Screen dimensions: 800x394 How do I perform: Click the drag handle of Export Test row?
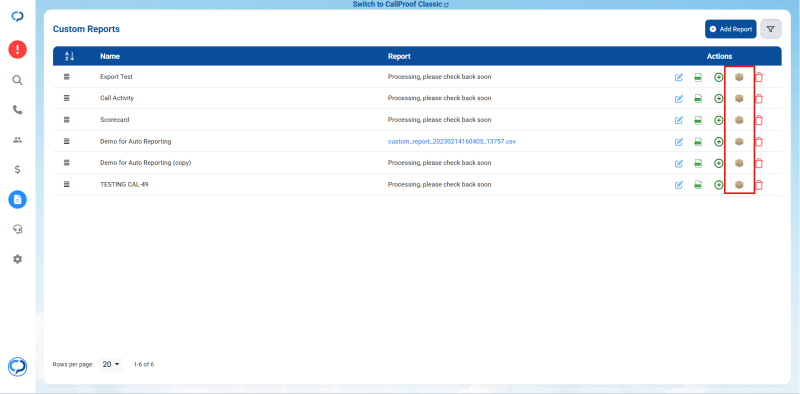pyautogui.click(x=66, y=77)
